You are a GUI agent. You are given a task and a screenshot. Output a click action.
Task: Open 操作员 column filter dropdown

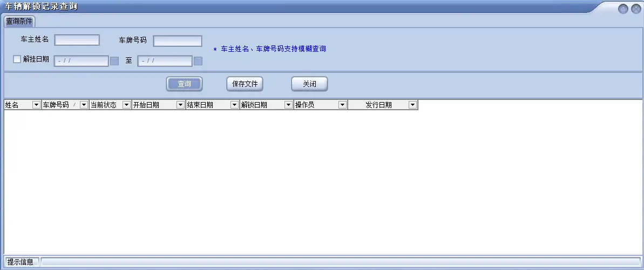(343, 105)
